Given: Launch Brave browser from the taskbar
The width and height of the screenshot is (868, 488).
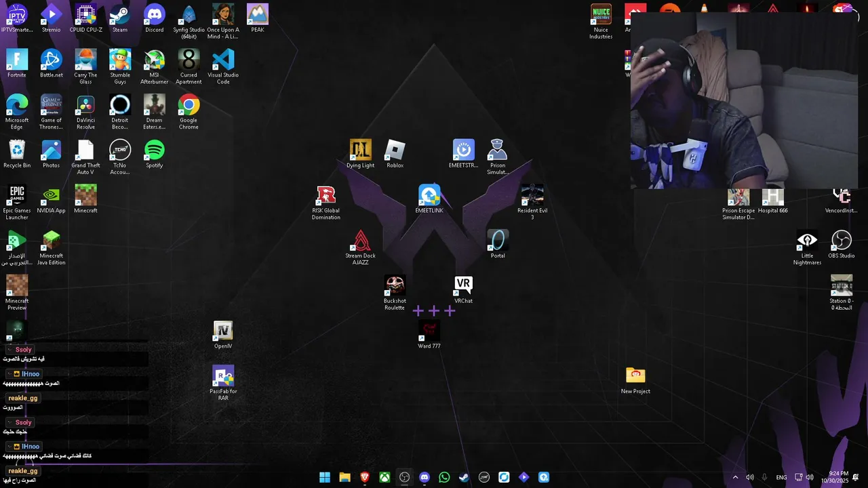Looking at the screenshot, I should coord(365,477).
